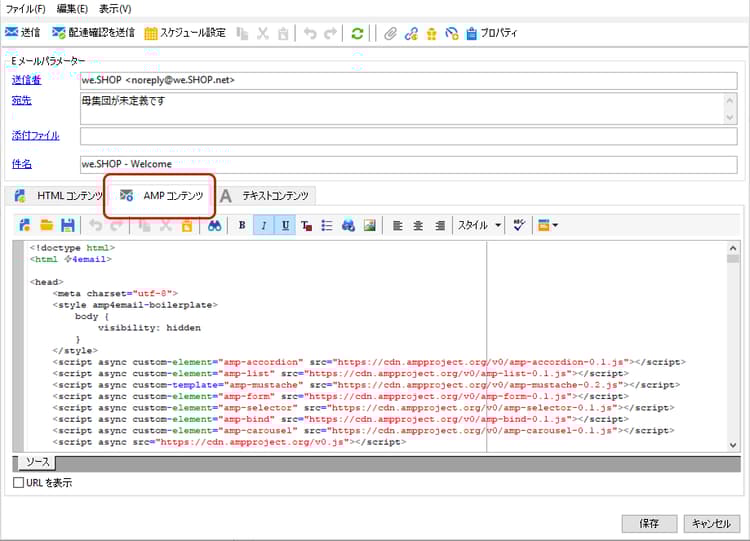This screenshot has width=750, height=541.
Task: Open スケジュール設定 scheduling
Action: pyautogui.click(x=185, y=33)
